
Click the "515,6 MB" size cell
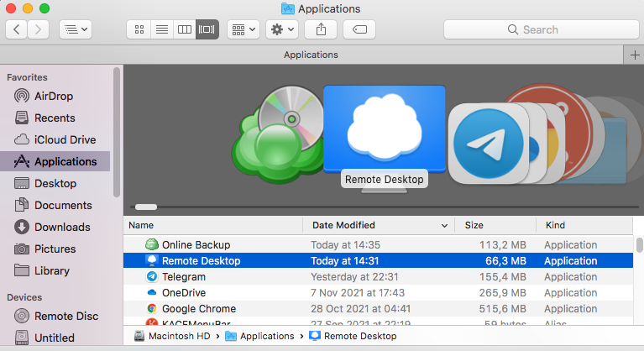pos(502,309)
